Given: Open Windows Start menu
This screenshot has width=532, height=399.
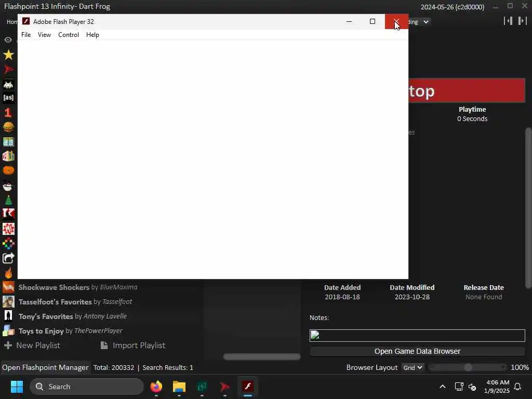Looking at the screenshot, I should click(x=17, y=387).
